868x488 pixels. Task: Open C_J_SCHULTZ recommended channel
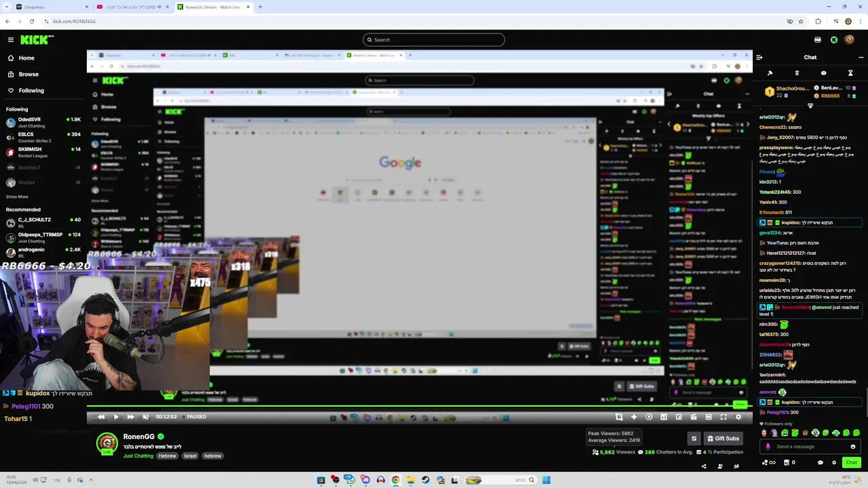click(43, 222)
